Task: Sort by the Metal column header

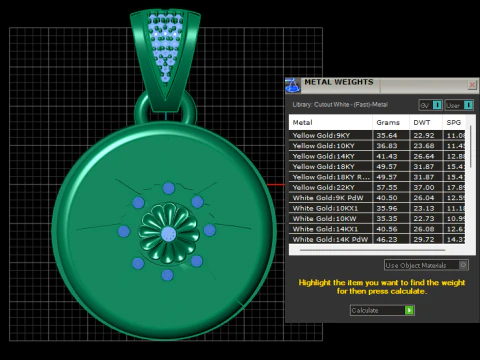Action: 330,122
